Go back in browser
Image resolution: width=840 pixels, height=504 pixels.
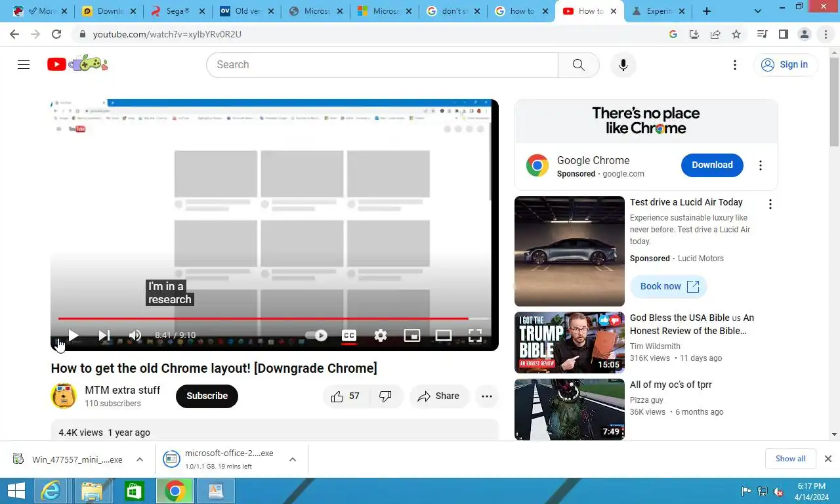[x=14, y=34]
